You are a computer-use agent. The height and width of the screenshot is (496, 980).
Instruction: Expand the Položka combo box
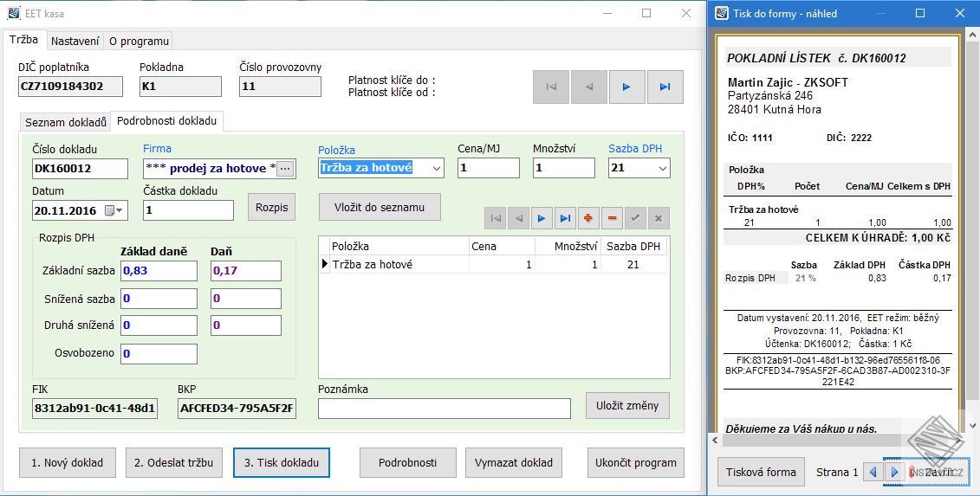[436, 168]
